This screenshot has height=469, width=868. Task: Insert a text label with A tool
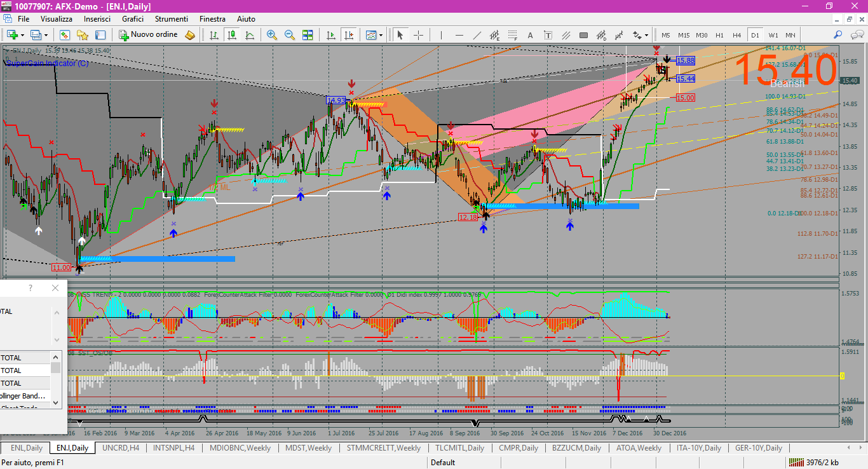pyautogui.click(x=530, y=35)
